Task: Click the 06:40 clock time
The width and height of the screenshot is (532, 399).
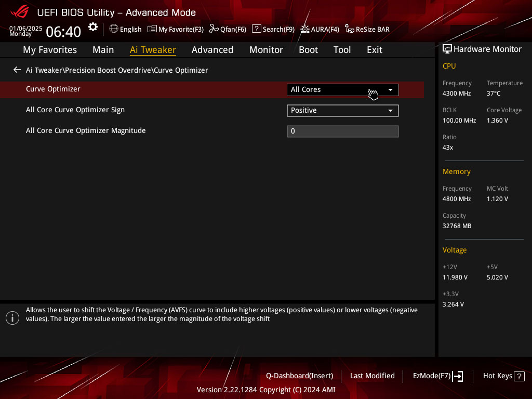Action: 63,32
